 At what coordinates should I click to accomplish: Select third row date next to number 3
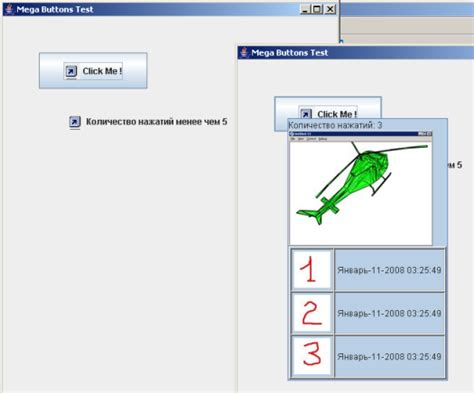coord(389,357)
